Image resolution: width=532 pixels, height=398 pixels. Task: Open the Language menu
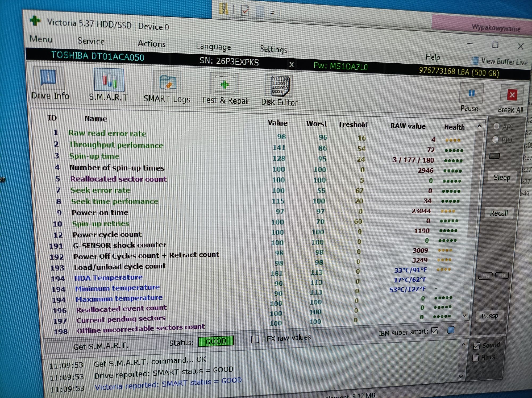point(213,47)
